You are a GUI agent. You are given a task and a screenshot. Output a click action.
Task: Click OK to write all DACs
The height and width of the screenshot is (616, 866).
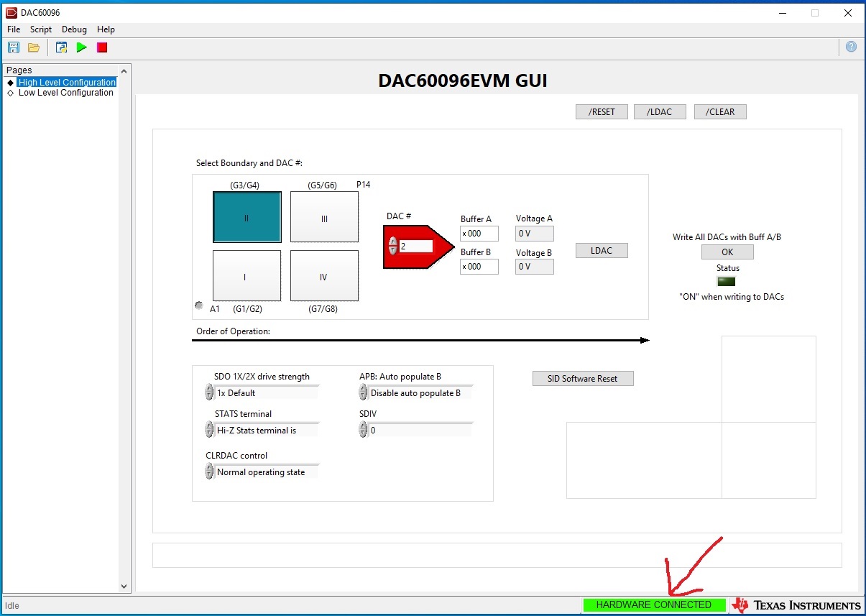(727, 252)
